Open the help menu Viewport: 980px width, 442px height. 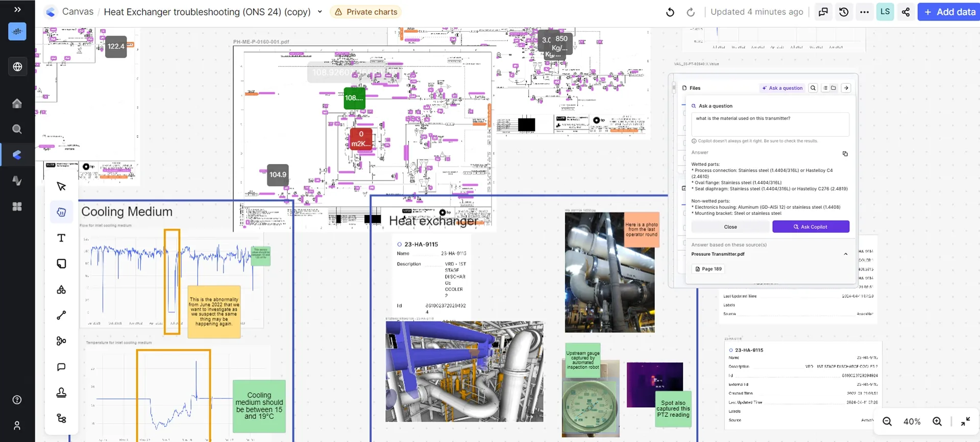tap(17, 400)
